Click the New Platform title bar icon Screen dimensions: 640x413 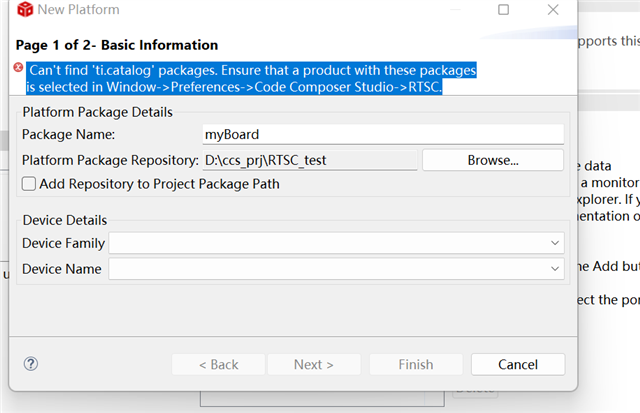coord(22,10)
